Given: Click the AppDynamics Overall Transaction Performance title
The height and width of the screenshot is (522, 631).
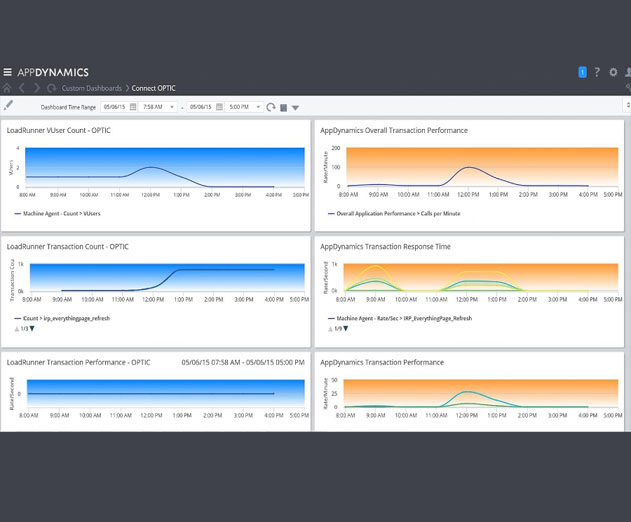Looking at the screenshot, I should (394, 130).
